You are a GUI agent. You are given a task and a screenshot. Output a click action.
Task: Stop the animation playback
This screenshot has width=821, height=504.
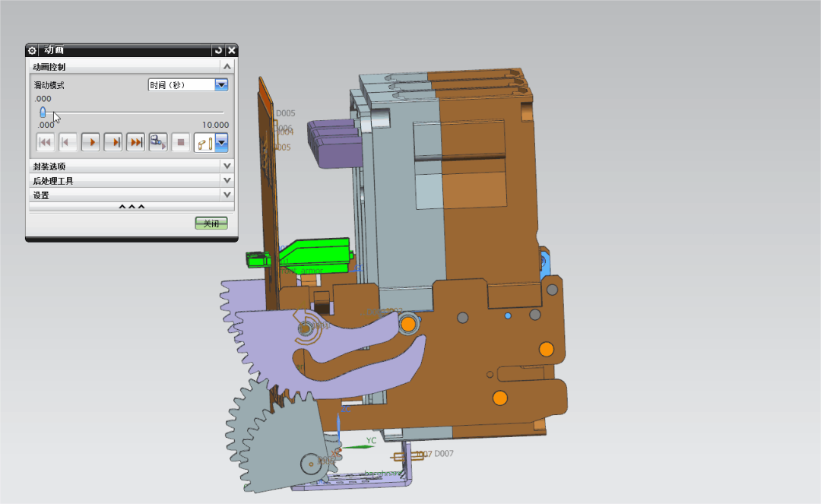tap(181, 142)
